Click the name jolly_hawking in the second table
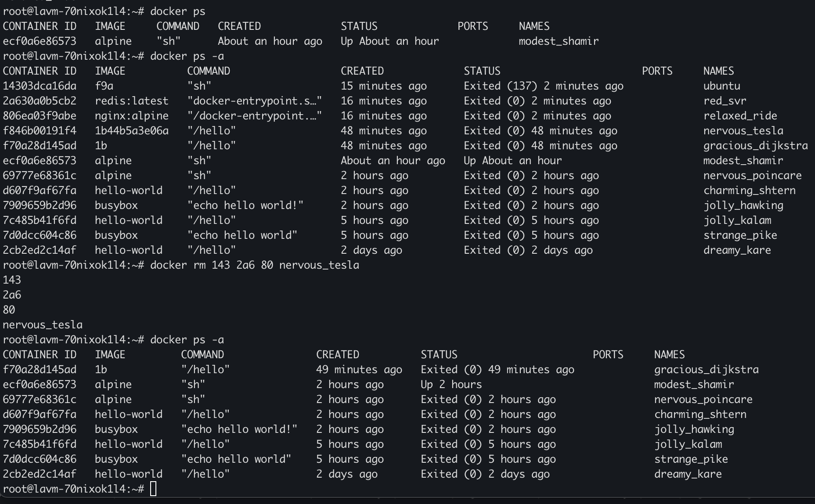The height and width of the screenshot is (504, 815). pyautogui.click(x=743, y=205)
